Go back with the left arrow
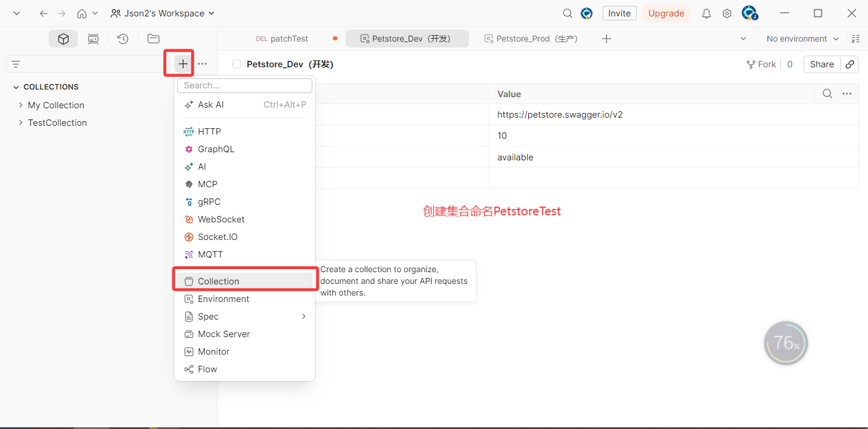868x429 pixels. 43,13
